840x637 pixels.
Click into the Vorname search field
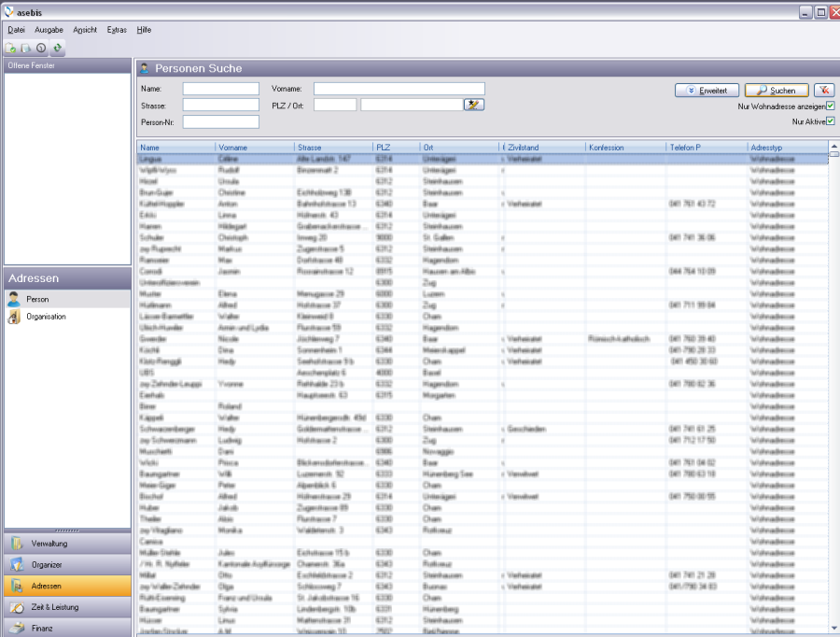[x=399, y=89]
